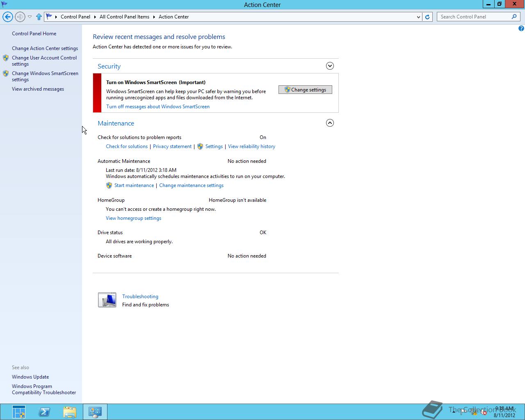The image size is (525, 420).
Task: Click the flag icon in address bar
Action: (x=49, y=17)
